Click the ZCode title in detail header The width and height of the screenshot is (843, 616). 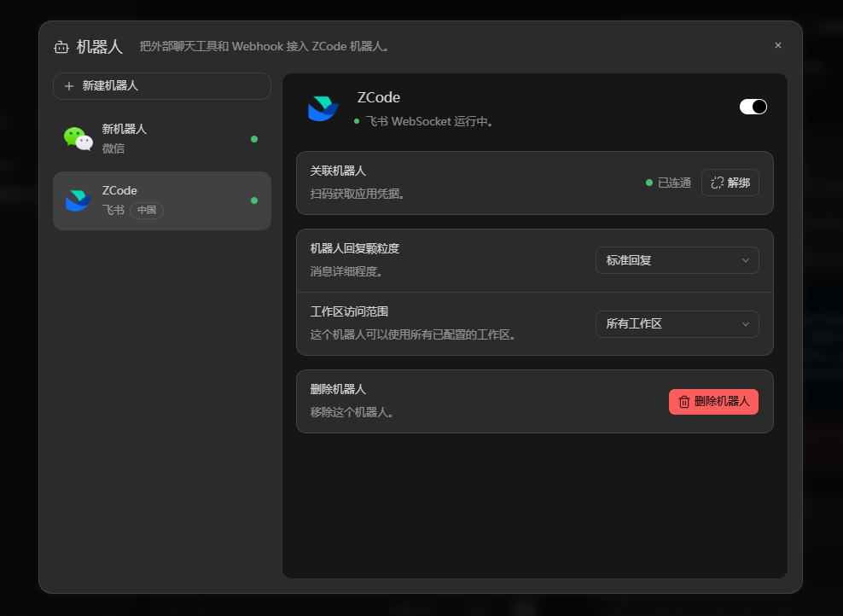pyautogui.click(x=379, y=97)
